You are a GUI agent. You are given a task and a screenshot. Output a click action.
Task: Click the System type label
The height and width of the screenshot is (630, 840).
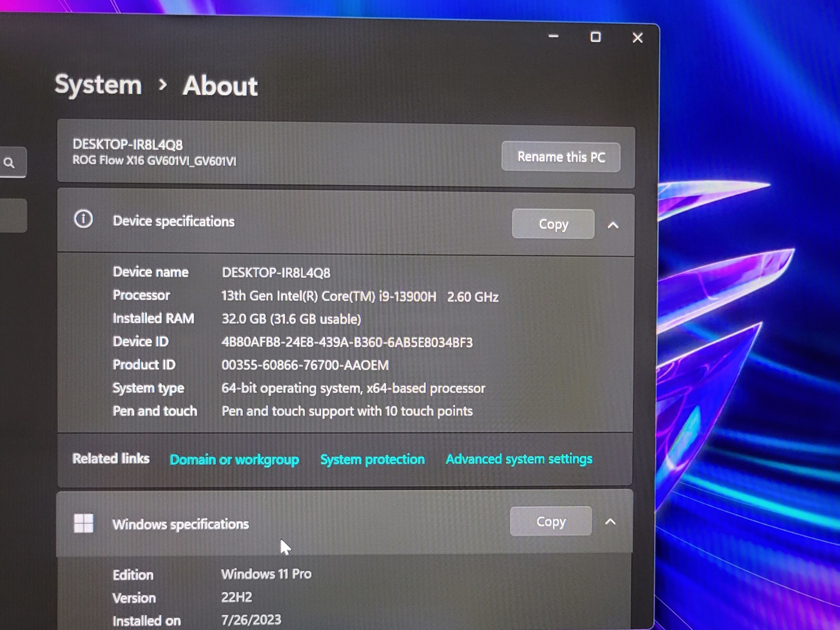point(148,388)
